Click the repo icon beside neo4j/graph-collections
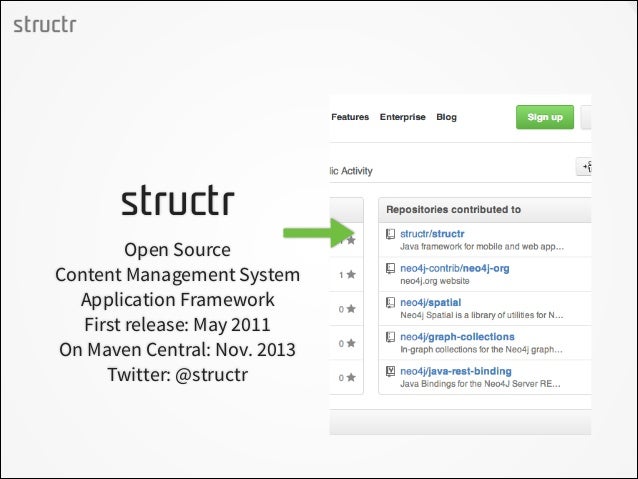 pos(390,337)
